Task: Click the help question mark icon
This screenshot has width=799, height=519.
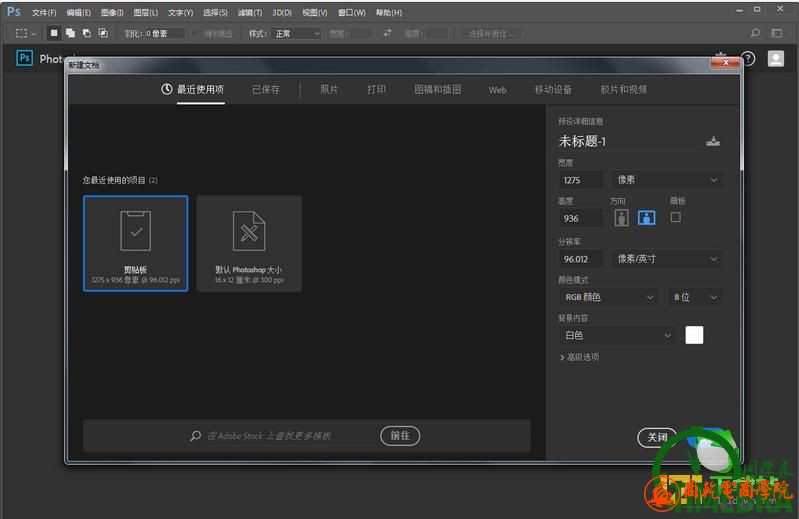Action: tap(748, 59)
